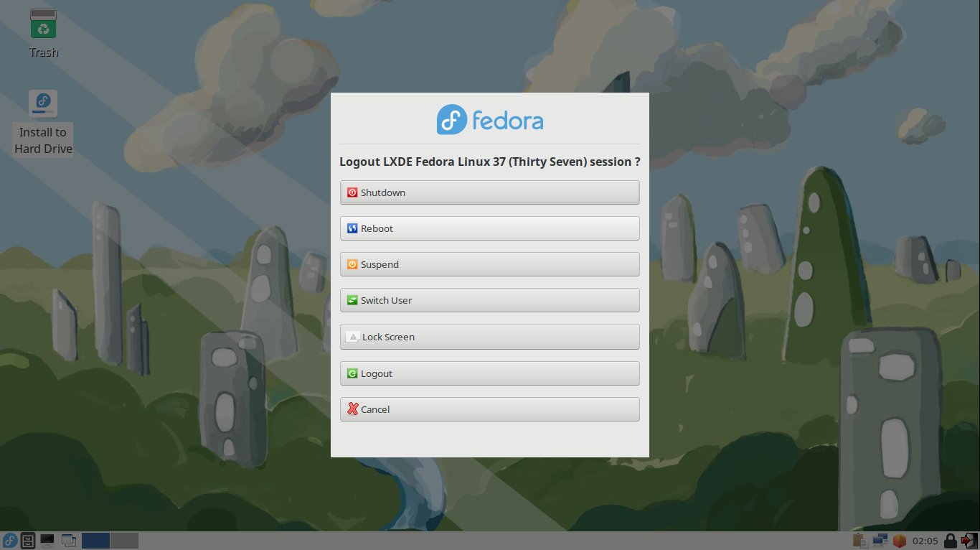The width and height of the screenshot is (980, 550).
Task: Click the Fedora logo in the dialog
Action: point(490,120)
